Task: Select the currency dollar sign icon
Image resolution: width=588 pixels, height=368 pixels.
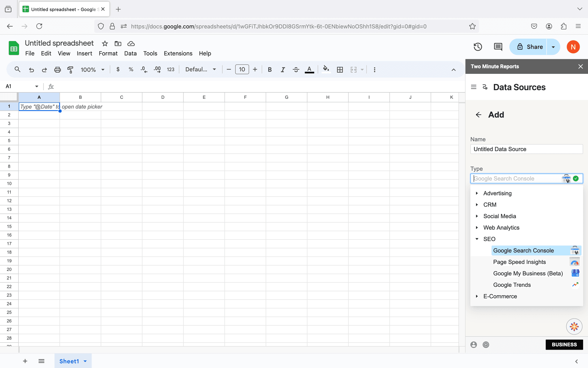Action: pos(118,70)
